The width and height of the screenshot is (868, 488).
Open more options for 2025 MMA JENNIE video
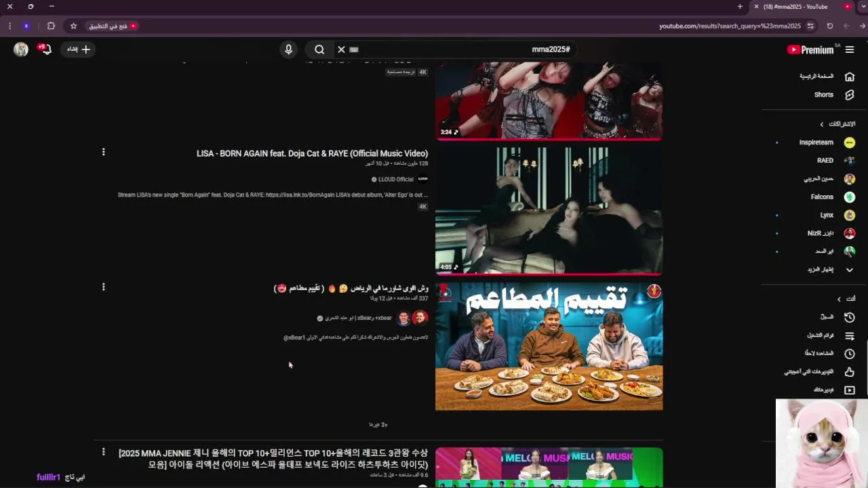click(103, 451)
